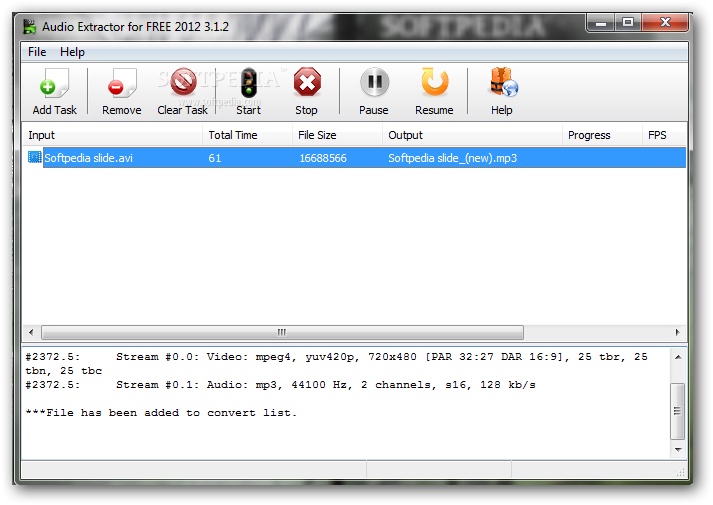Click output name Softpedia slide_(new).mp3
Screen dimensions: 713x505
click(x=452, y=158)
